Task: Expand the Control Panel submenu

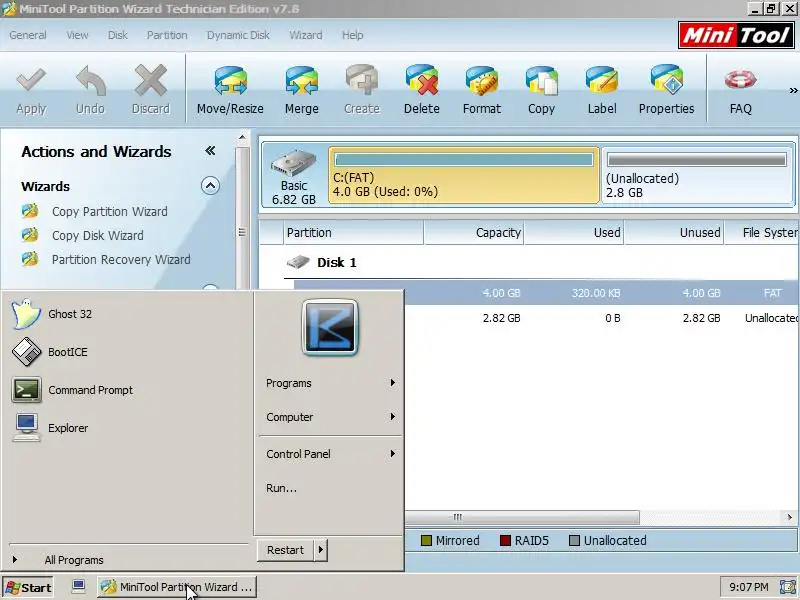Action: pos(330,454)
